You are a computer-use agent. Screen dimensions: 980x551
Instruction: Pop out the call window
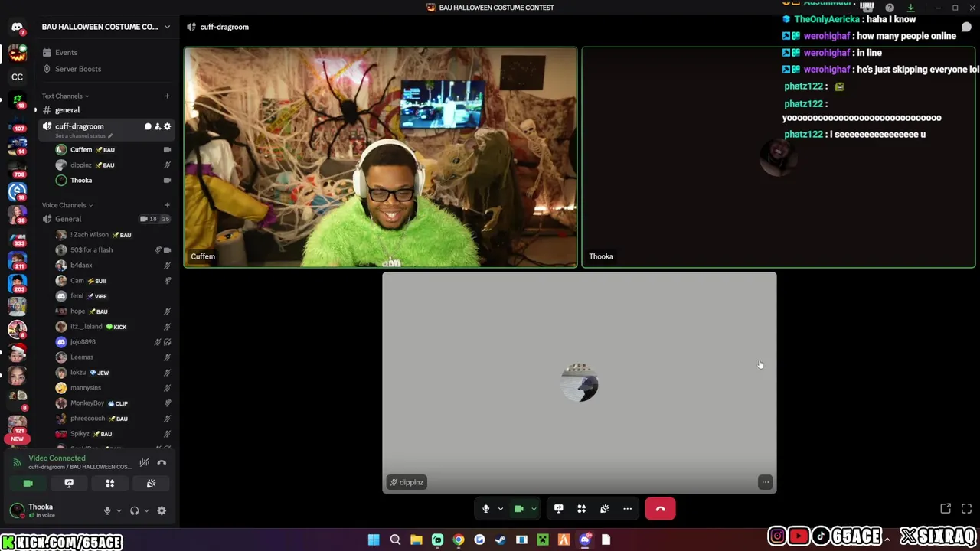point(946,509)
